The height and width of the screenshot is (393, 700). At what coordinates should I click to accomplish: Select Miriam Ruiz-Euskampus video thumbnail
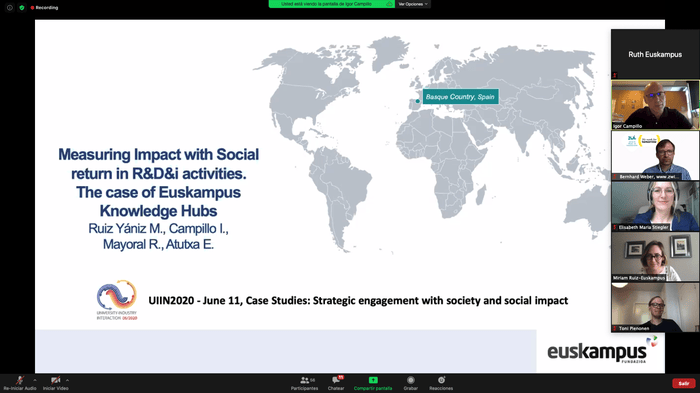tap(655, 257)
